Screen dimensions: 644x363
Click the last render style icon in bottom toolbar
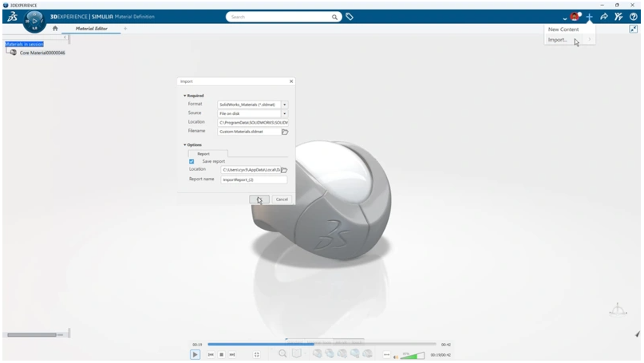[x=368, y=353]
